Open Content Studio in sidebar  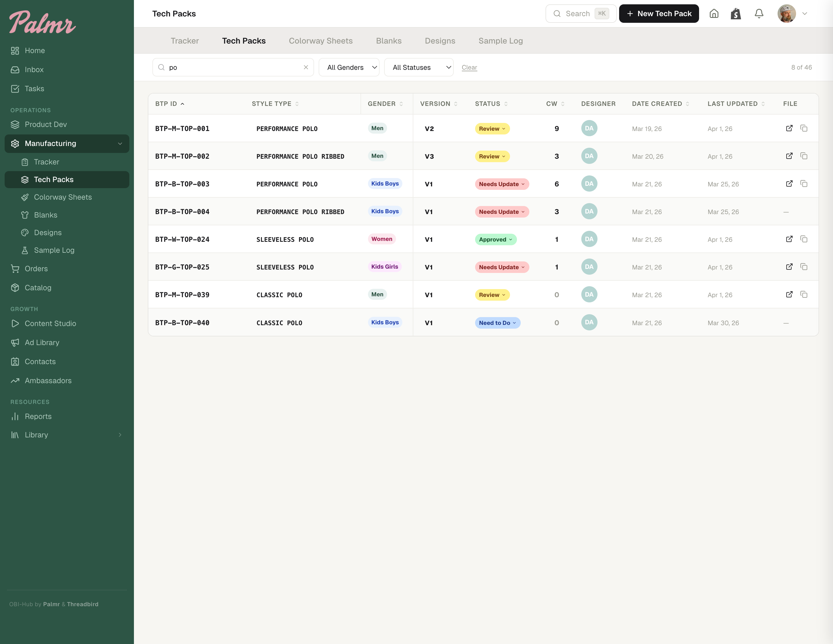point(67,324)
